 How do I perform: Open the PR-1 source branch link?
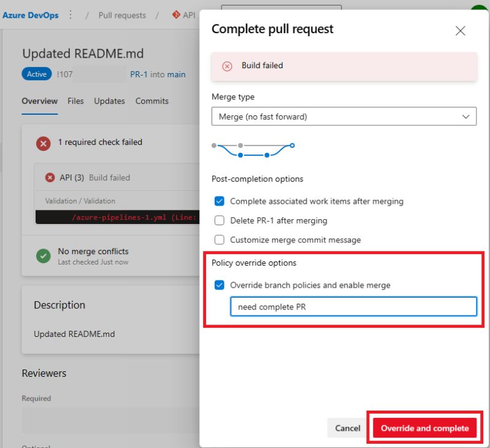click(x=139, y=74)
